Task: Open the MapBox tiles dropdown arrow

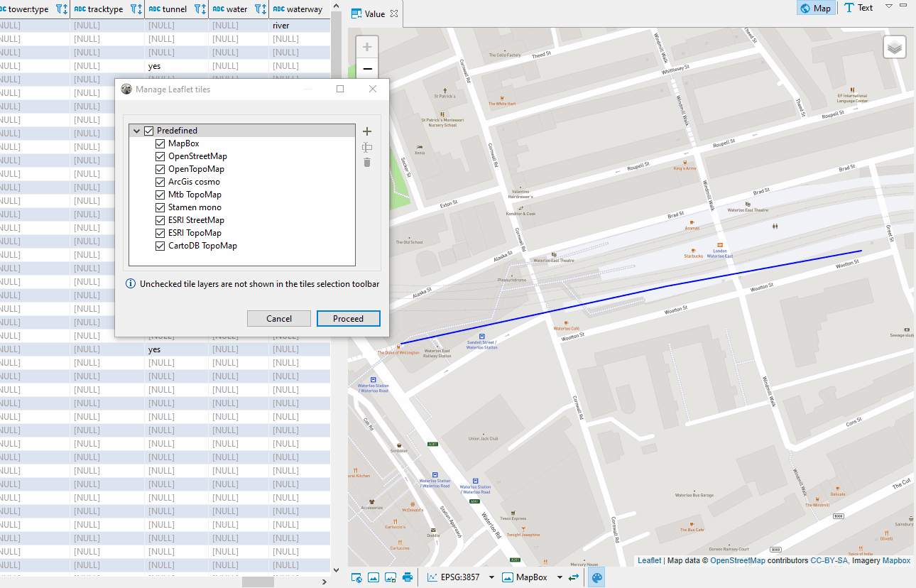Action: [560, 577]
